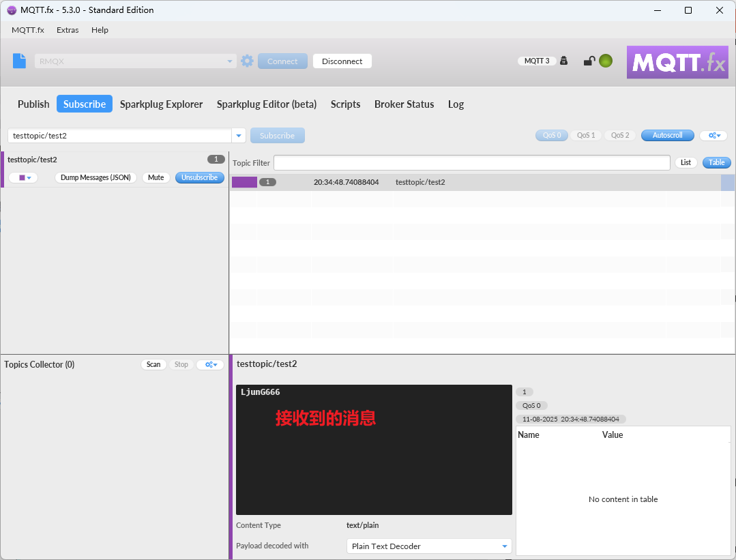Image resolution: width=736 pixels, height=560 pixels.
Task: Open the Sparkplug Explorer tab
Action: (x=161, y=104)
